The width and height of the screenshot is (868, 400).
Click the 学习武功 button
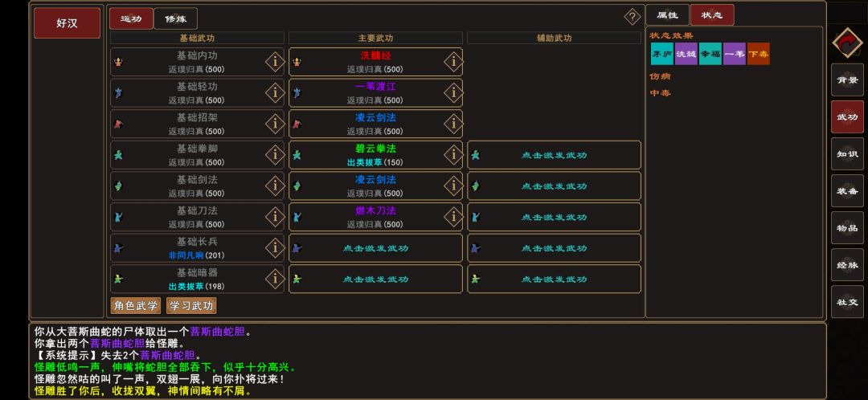191,305
